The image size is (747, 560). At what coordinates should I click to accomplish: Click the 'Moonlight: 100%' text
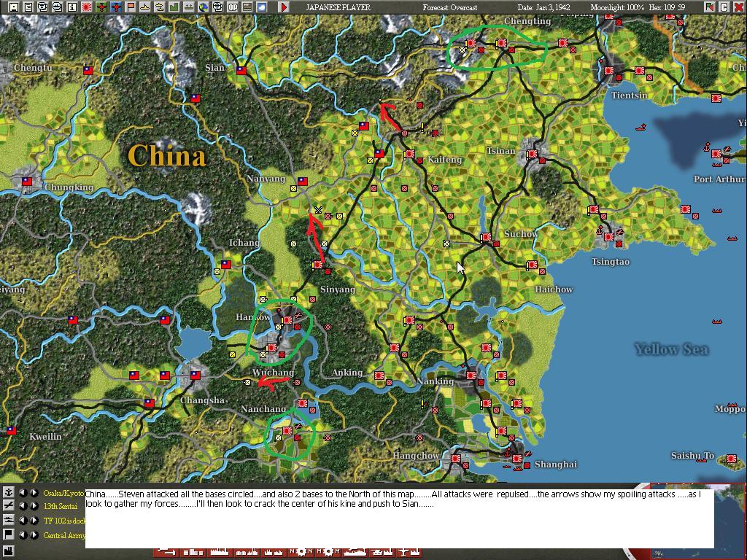tap(617, 7)
